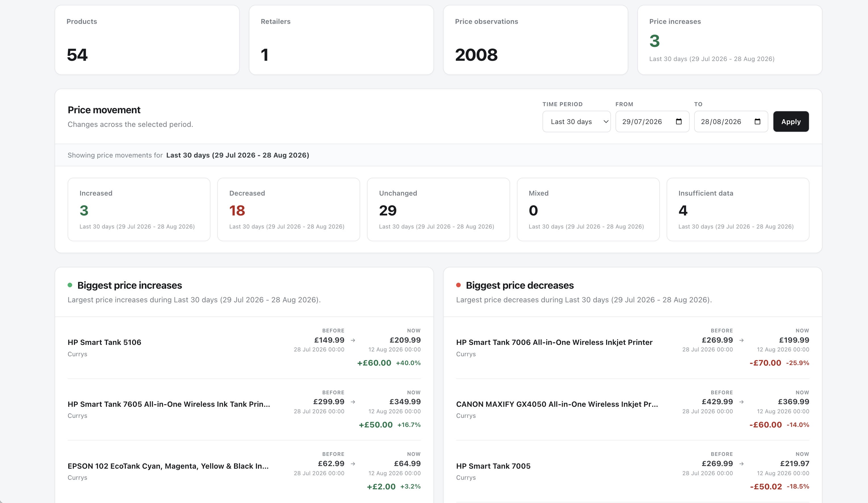Select the Insufficient data card
This screenshot has height=503, width=868.
coord(738,209)
